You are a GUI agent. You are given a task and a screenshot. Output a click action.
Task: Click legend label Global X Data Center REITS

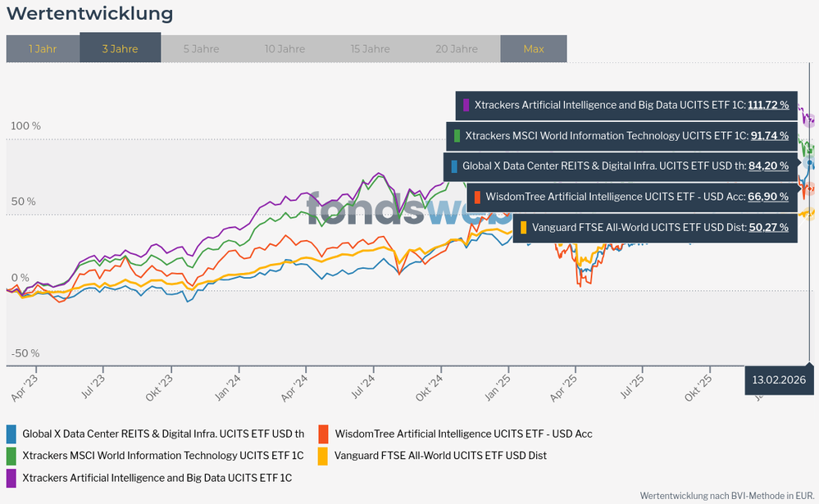click(163, 434)
